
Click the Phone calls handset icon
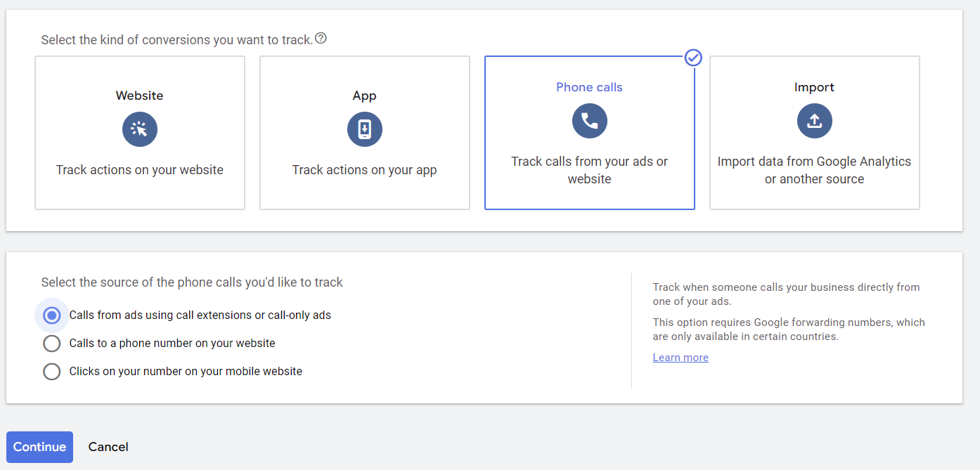click(x=590, y=121)
